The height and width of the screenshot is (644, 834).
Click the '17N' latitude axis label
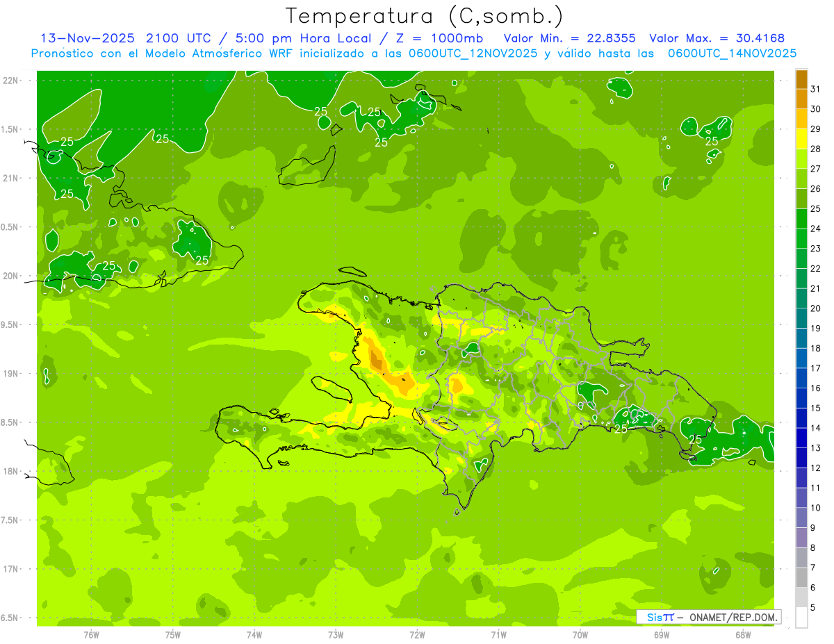point(10,569)
